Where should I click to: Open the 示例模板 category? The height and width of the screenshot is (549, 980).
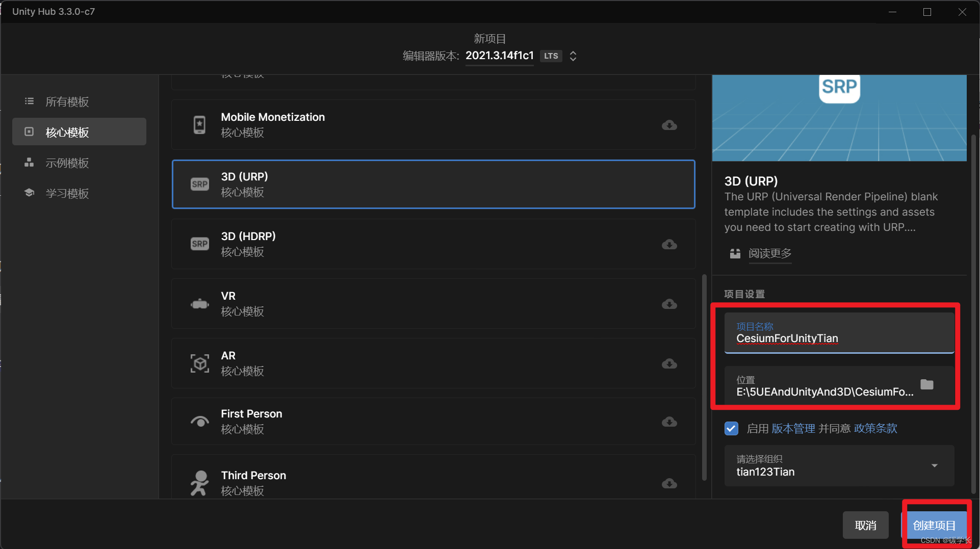pos(79,163)
